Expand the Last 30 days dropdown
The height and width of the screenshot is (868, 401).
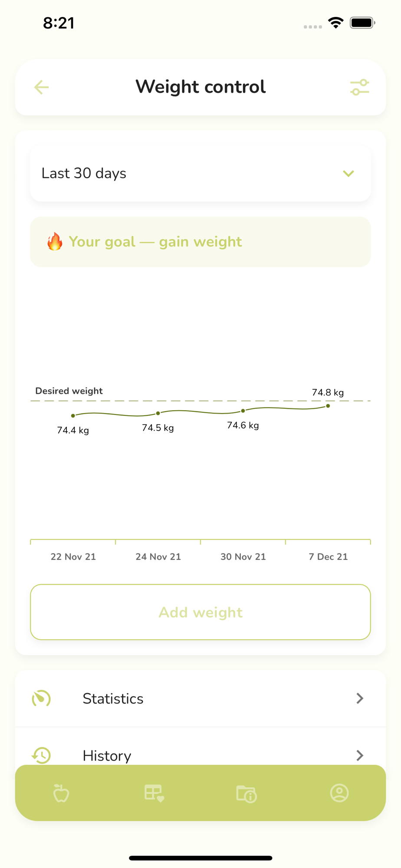click(200, 173)
